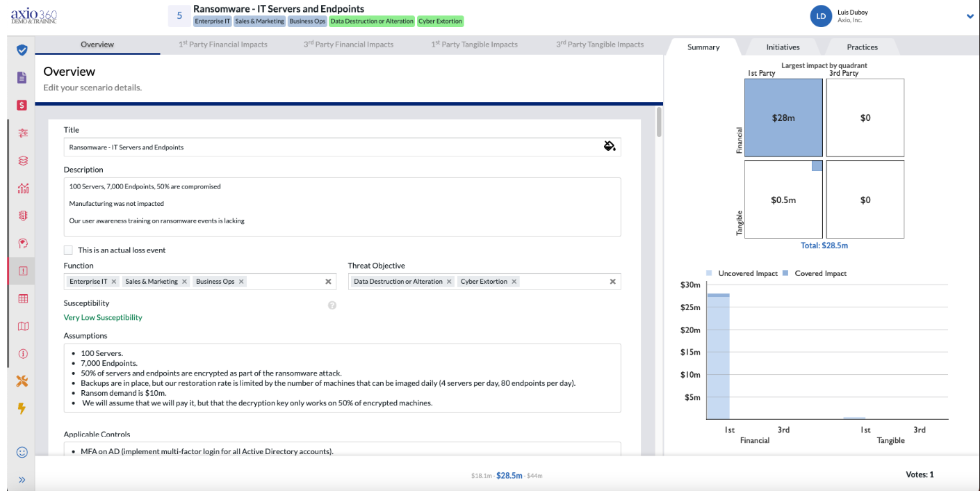980x491 pixels.
Task: Open the red dollar sign sidebar icon
Action: coord(22,105)
